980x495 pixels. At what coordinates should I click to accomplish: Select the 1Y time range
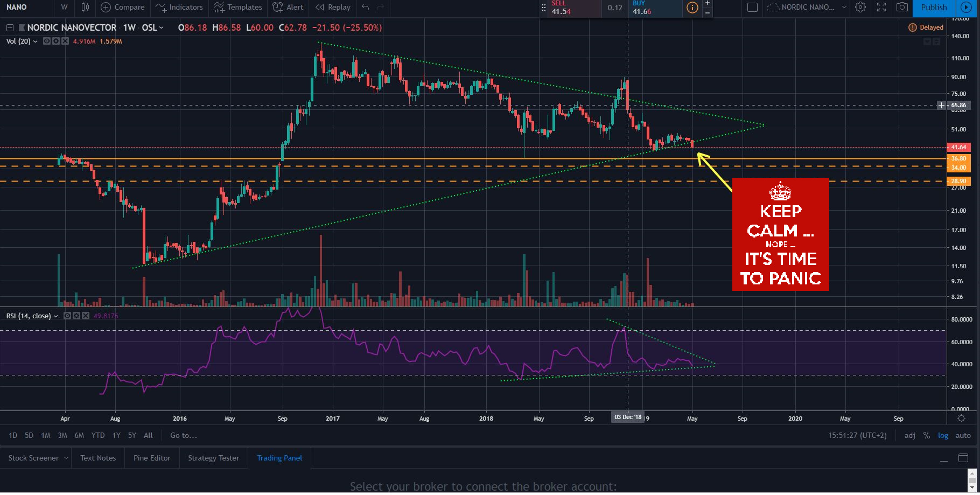click(x=116, y=435)
